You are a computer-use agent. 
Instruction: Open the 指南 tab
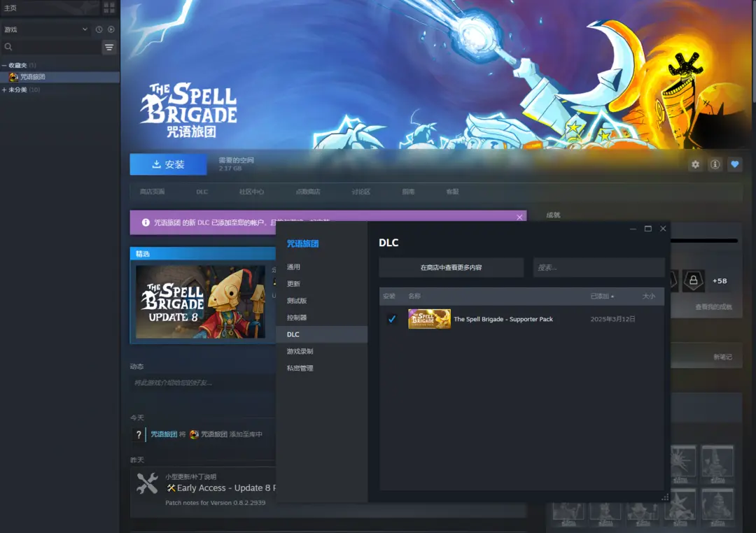coord(408,192)
